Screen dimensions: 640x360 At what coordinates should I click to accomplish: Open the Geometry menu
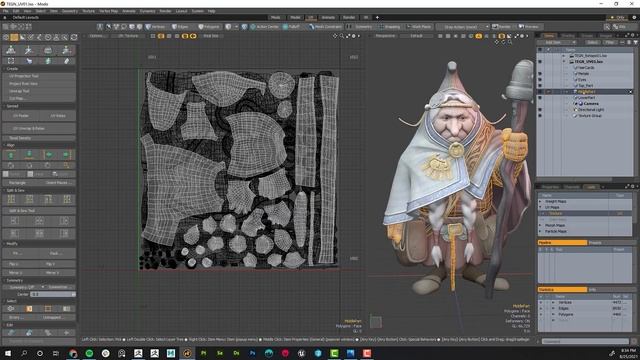(x=70, y=11)
